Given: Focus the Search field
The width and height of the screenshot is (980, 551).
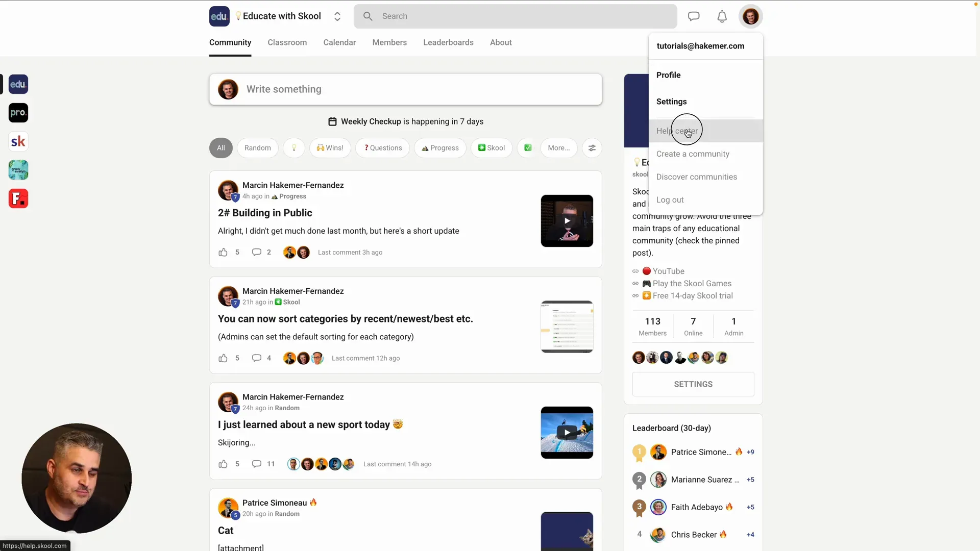Looking at the screenshot, I should click(516, 16).
